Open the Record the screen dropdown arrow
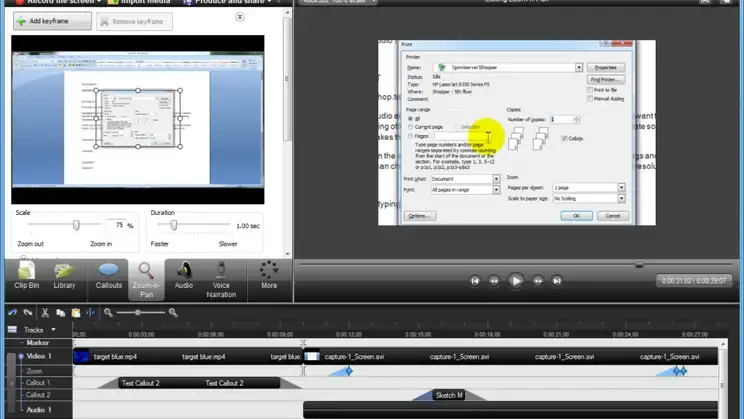This screenshot has width=744, height=419. [99, 2]
